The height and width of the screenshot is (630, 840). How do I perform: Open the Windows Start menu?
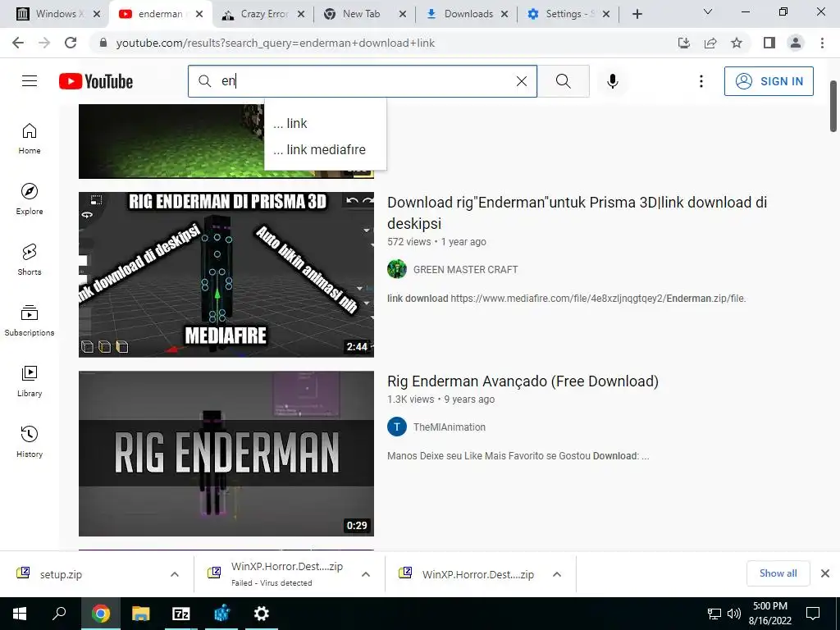pyautogui.click(x=20, y=614)
